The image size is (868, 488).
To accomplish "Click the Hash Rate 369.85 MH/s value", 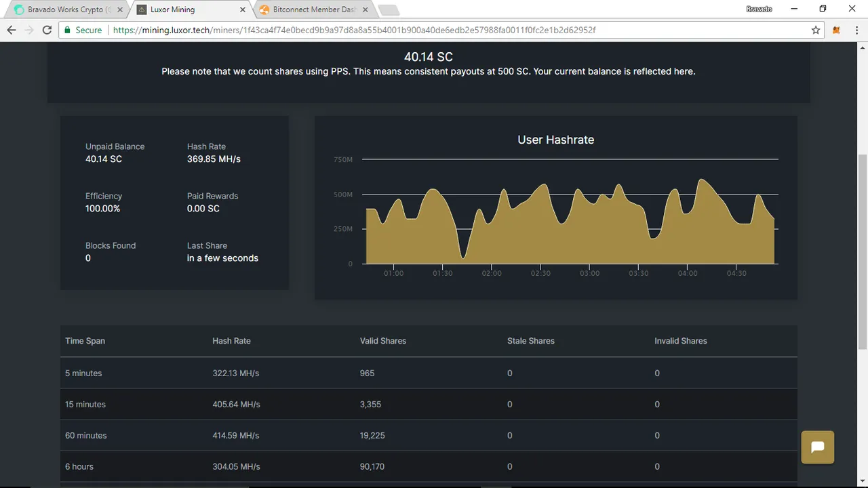I will tap(214, 159).
